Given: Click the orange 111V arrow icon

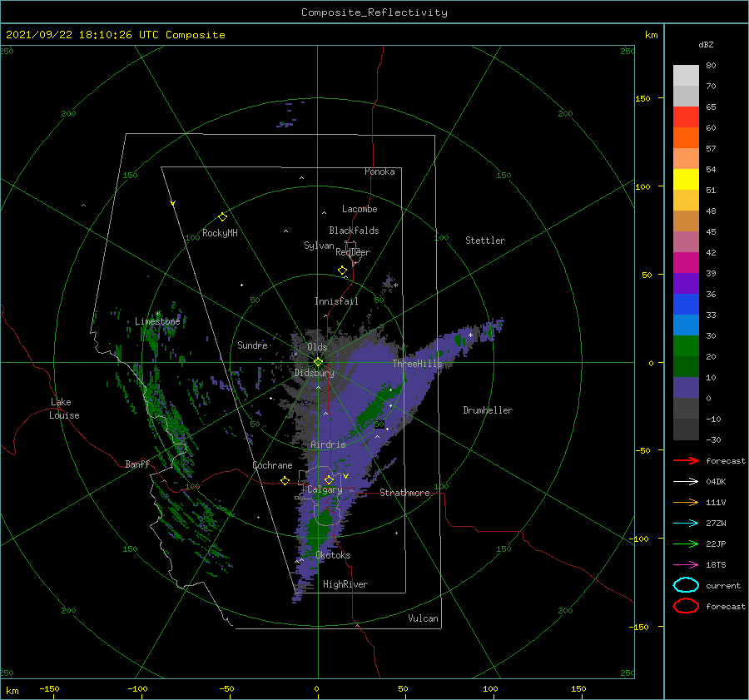Looking at the screenshot, I should 686,502.
